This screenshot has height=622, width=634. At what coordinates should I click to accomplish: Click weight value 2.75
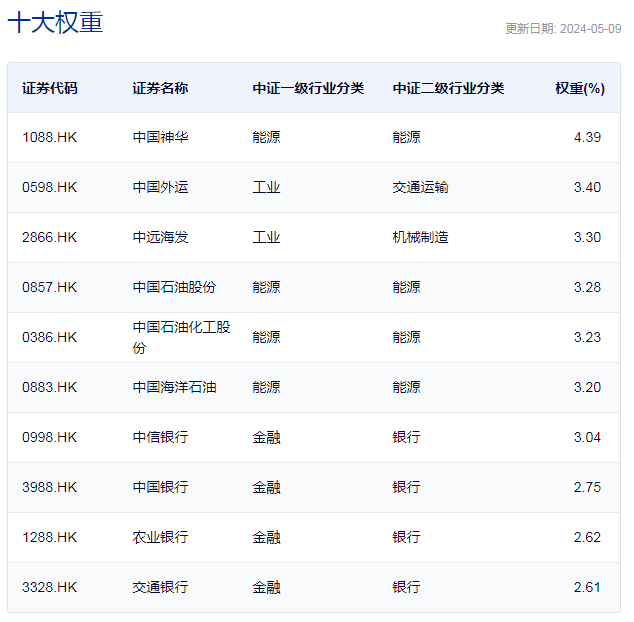[587, 487]
